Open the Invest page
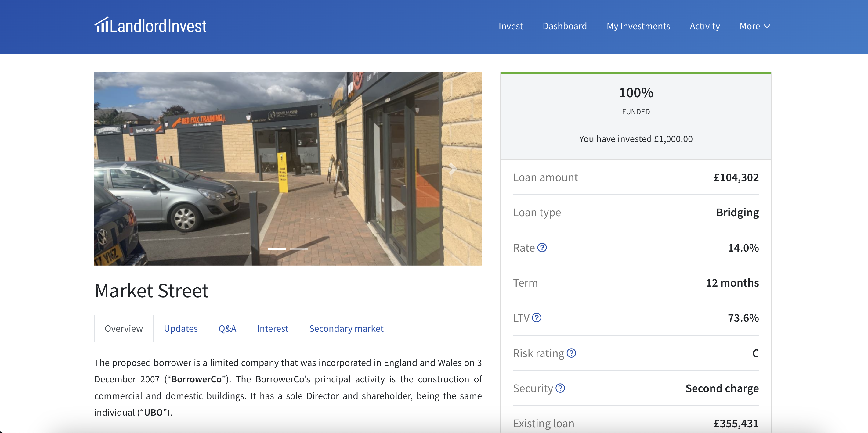The width and height of the screenshot is (868, 433). click(511, 26)
